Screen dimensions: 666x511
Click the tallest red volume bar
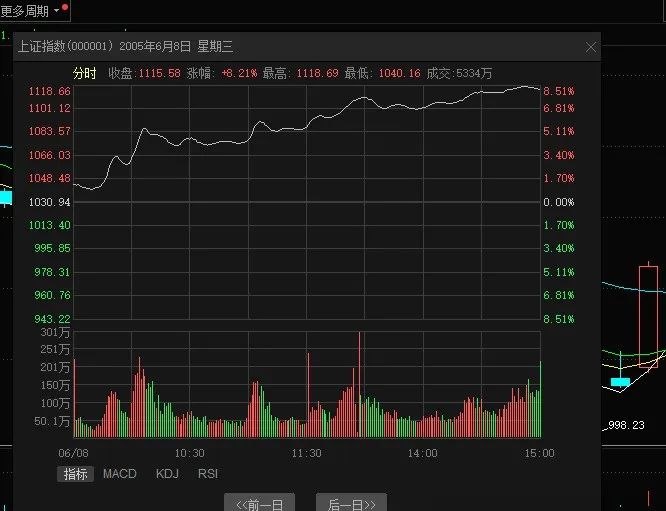pos(359,384)
